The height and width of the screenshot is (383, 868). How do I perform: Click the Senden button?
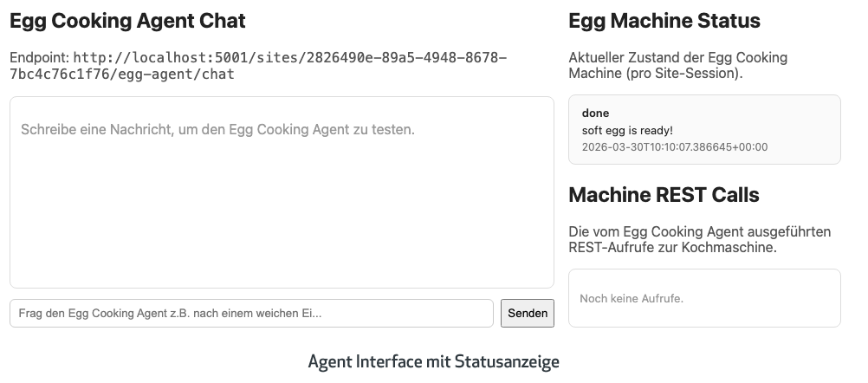[x=527, y=313]
